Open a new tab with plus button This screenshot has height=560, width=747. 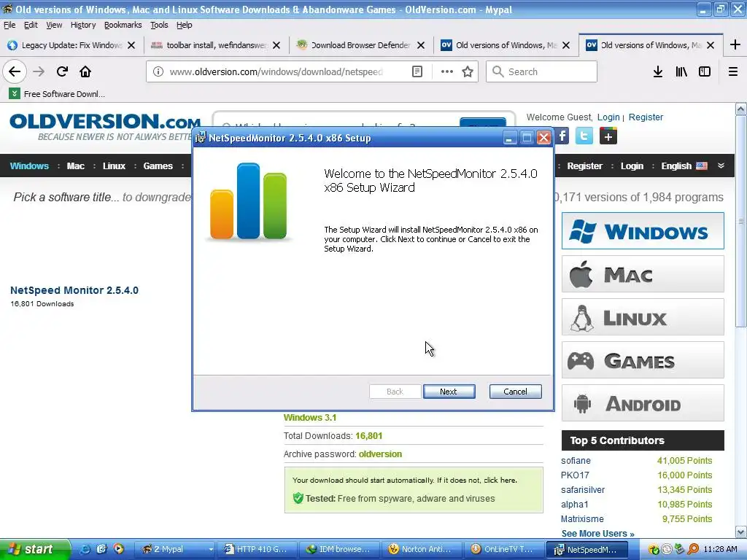735,44
